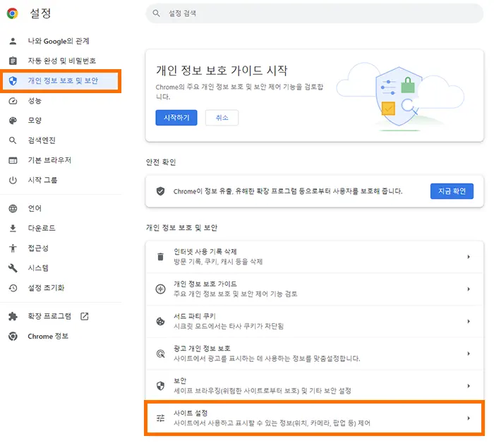Image resolution: width=494 pixels, height=448 pixels.
Task: Click the shield check icon in 안전 확인
Action: (160, 191)
